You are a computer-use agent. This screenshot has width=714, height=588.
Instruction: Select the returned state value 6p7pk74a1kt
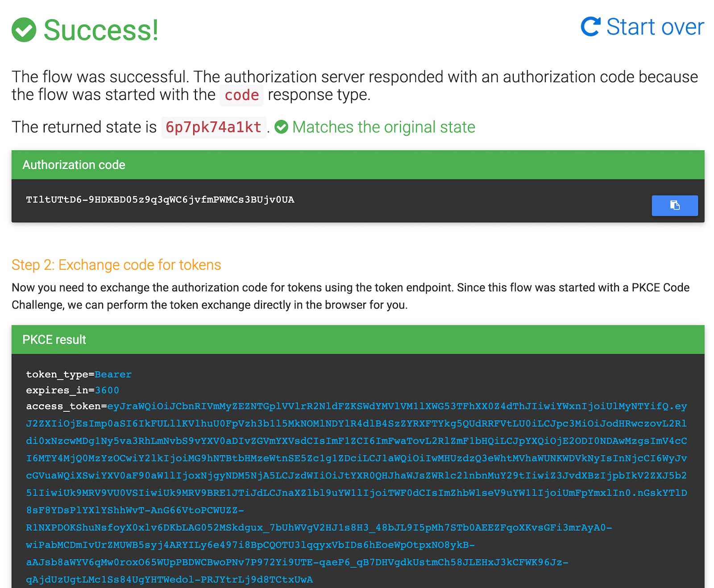tap(213, 127)
